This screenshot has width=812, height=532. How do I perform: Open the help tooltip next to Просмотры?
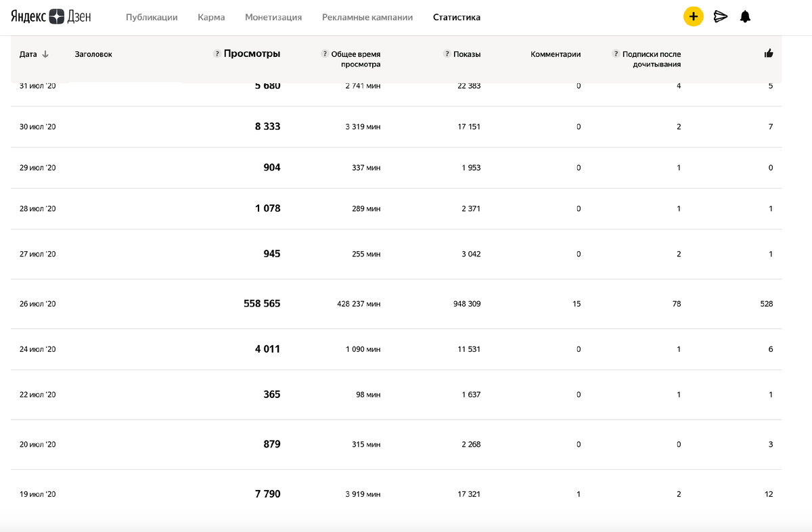tap(216, 53)
